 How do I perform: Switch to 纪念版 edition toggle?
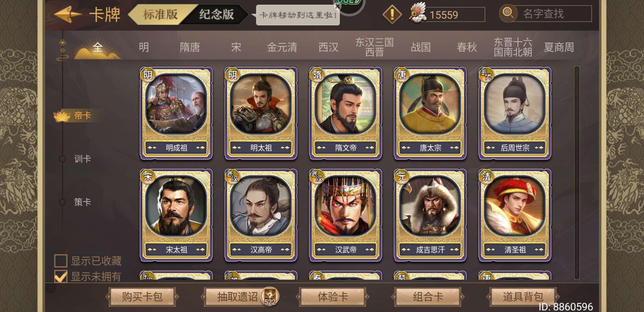(x=216, y=14)
